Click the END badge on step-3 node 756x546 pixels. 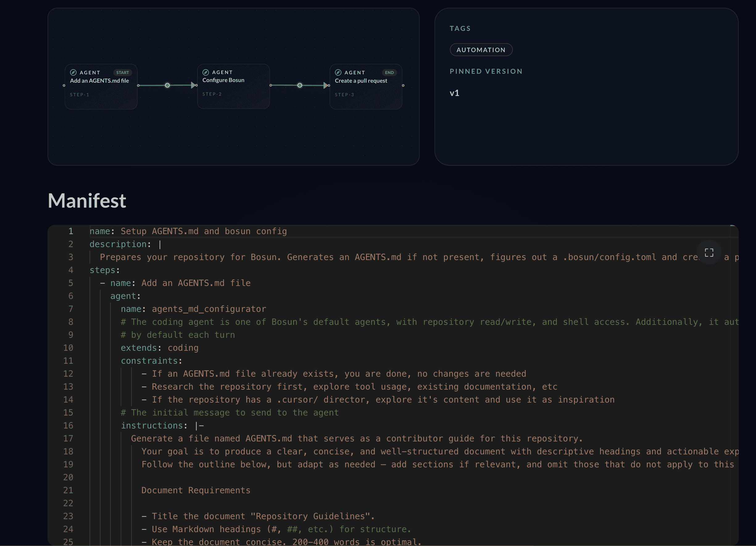tap(389, 72)
